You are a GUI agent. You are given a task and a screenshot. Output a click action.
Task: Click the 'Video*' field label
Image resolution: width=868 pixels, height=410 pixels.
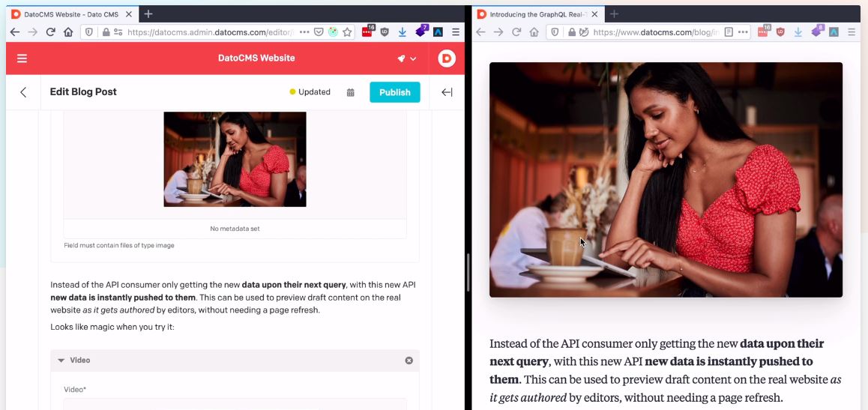click(75, 390)
